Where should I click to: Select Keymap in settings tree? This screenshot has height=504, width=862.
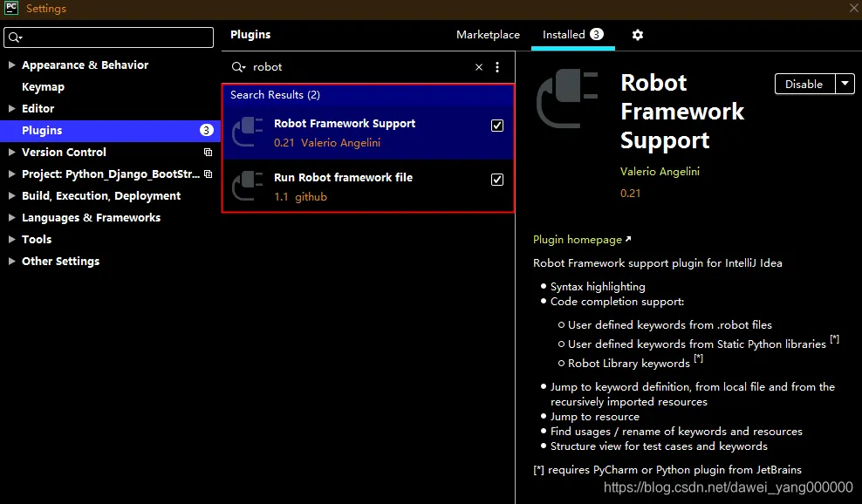click(x=43, y=87)
